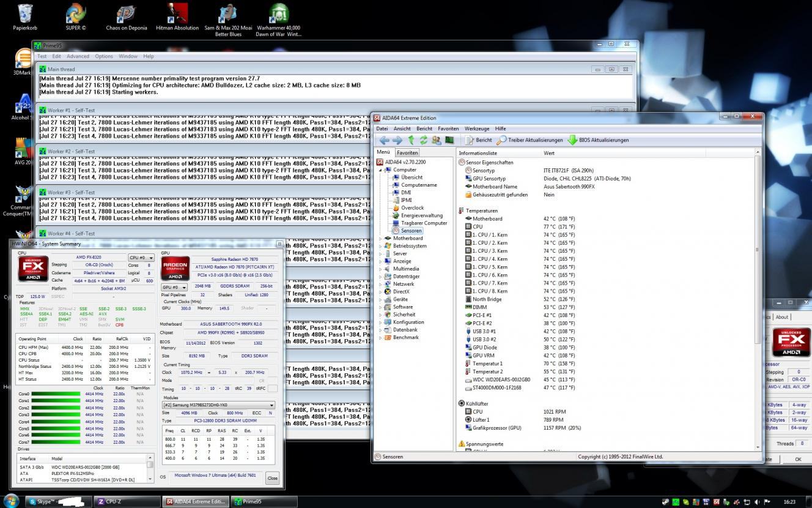Image resolution: width=812 pixels, height=508 pixels.
Task: Expand the Motherboard tree node
Action: point(381,239)
